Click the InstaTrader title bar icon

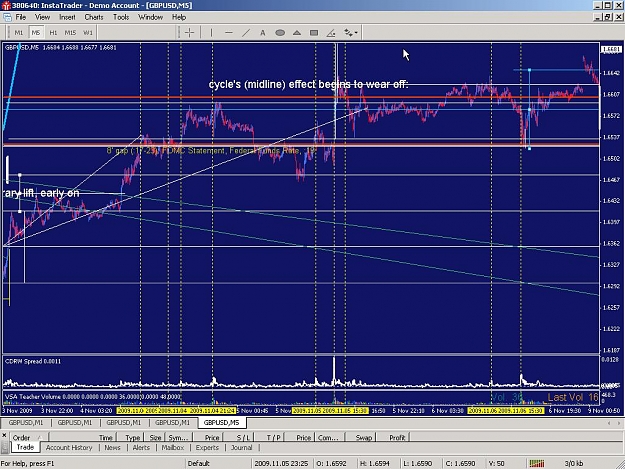[x=6, y=6]
